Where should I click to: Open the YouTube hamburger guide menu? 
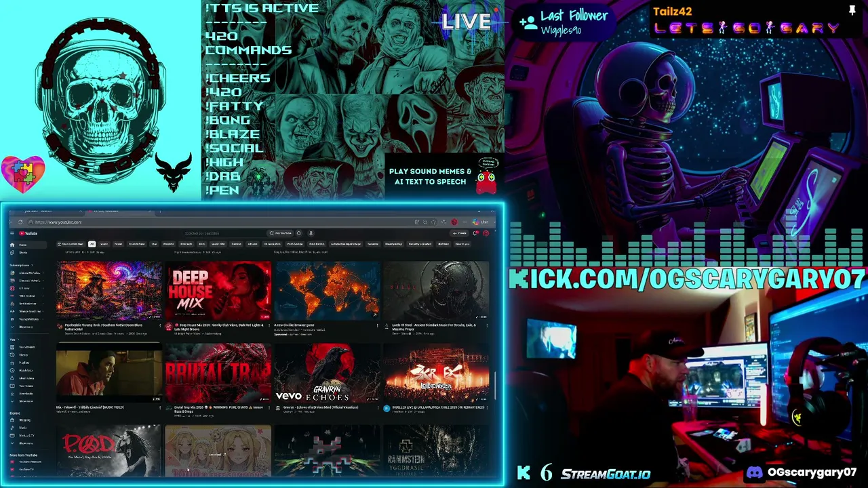12,233
